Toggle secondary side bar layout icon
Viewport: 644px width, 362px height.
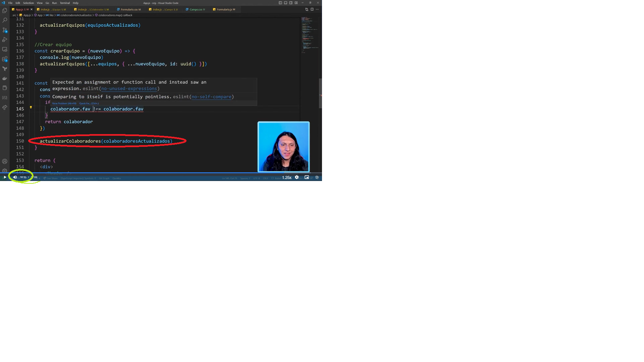(x=291, y=3)
